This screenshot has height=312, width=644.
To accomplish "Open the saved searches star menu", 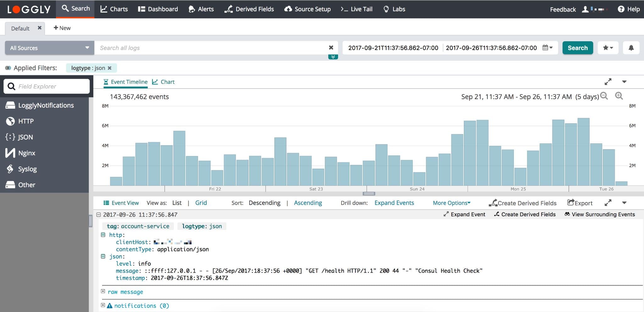I will coord(608,48).
